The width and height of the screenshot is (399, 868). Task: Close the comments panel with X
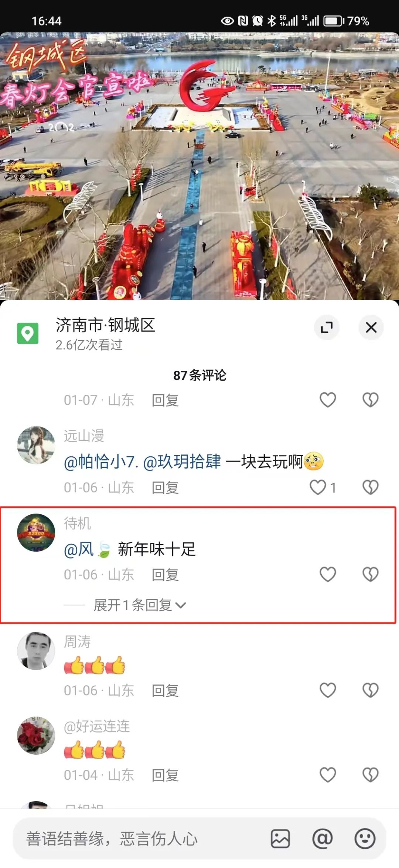(x=371, y=327)
